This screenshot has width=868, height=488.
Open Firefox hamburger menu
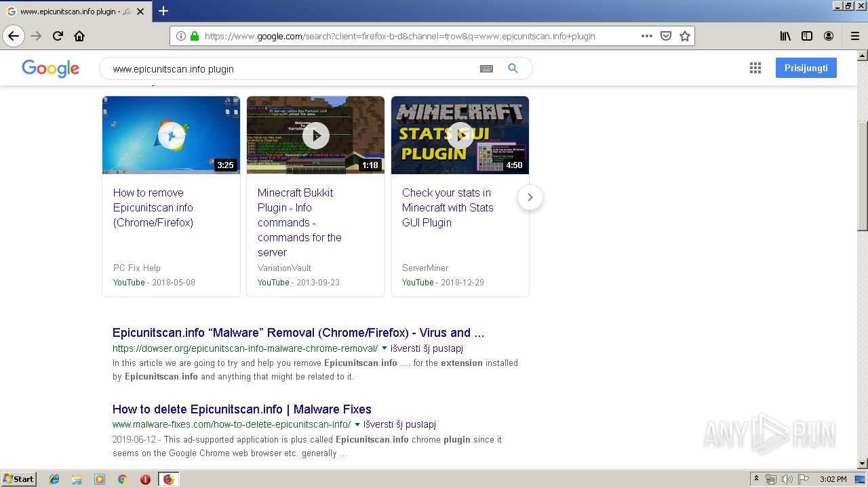(x=854, y=36)
